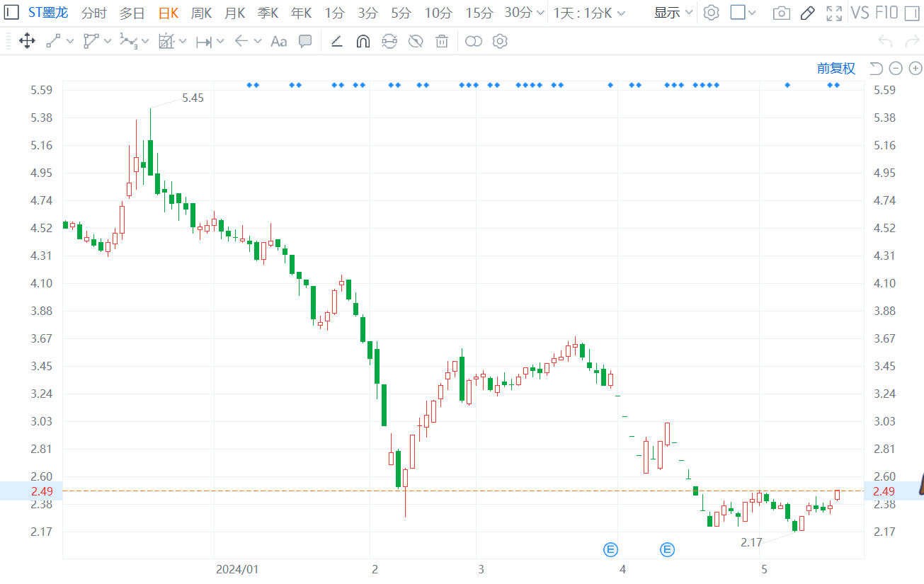Delete drawings with the trash icon
924x584 pixels.
(442, 41)
